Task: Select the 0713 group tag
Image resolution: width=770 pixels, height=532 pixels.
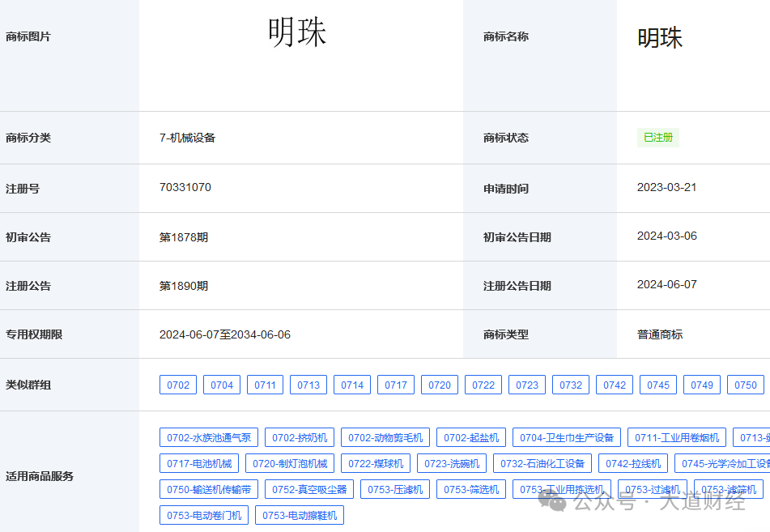Action: 308,385
